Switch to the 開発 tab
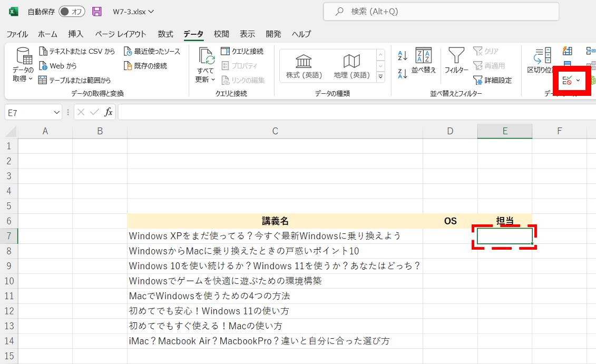 pos(273,34)
